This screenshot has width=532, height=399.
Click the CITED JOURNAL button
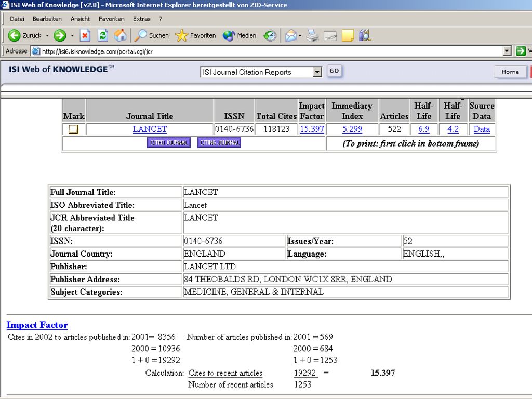(x=169, y=142)
